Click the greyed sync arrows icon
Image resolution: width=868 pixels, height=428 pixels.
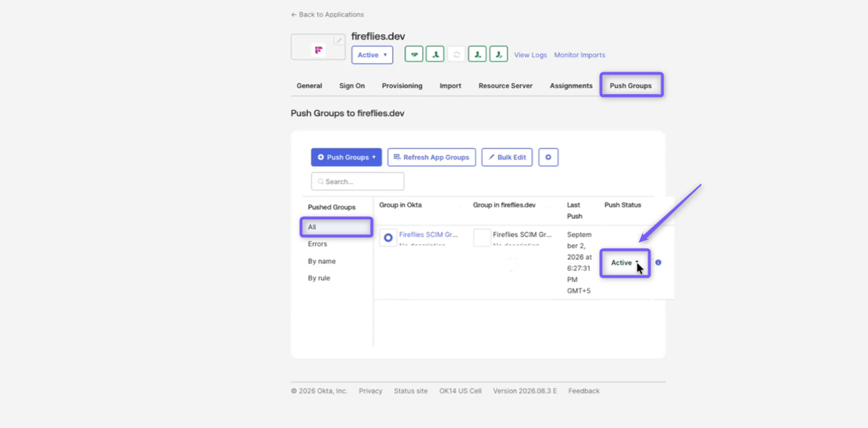[456, 54]
